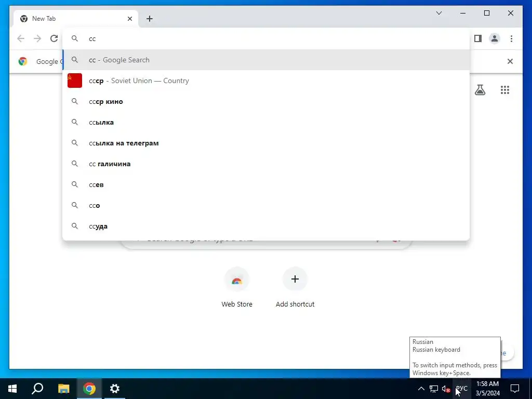
Task: Select the 'ссылка' suggestion
Action: click(266, 122)
